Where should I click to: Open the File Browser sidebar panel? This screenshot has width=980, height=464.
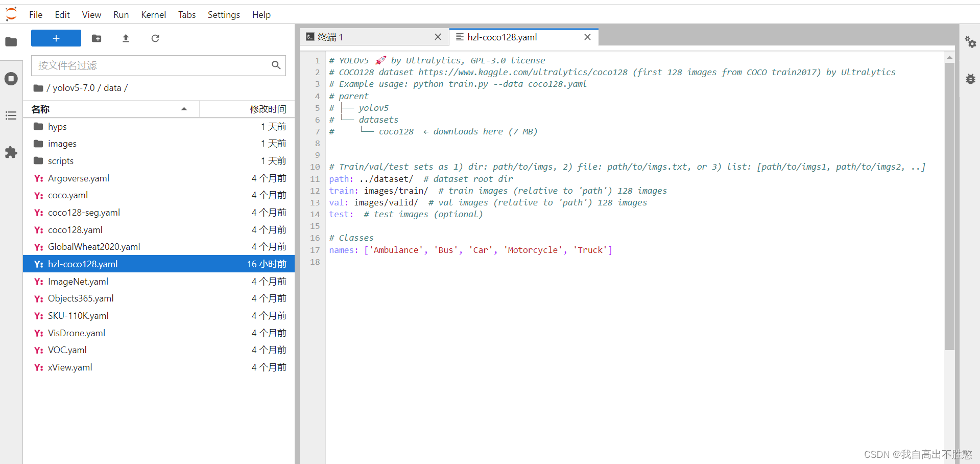[x=11, y=42]
